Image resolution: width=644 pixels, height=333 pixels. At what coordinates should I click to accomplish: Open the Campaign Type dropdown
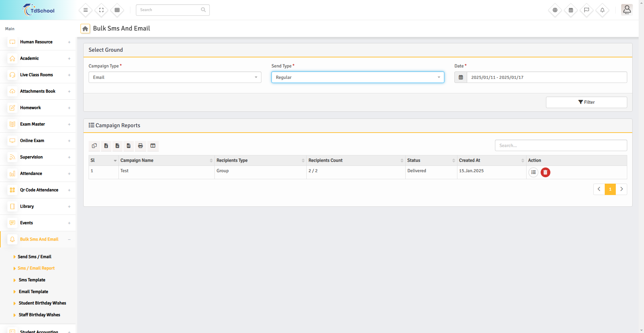point(175,77)
